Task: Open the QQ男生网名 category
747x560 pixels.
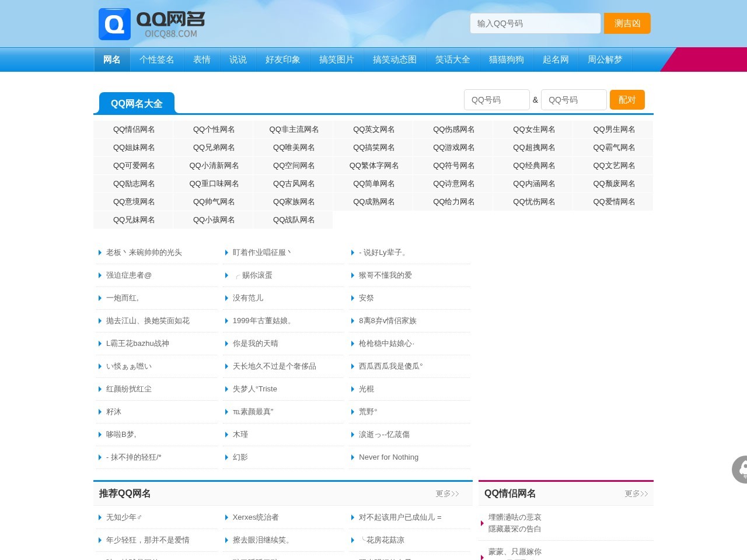Action: pos(614,129)
